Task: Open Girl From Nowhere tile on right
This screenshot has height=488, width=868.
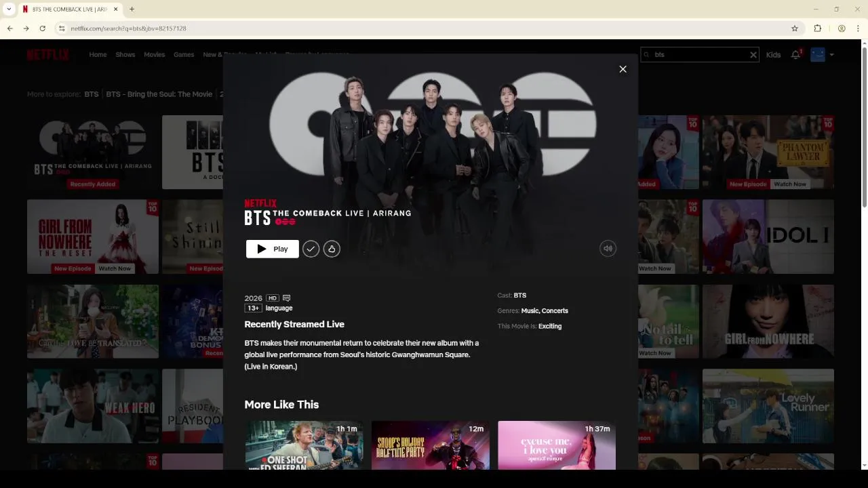Action: point(768,321)
